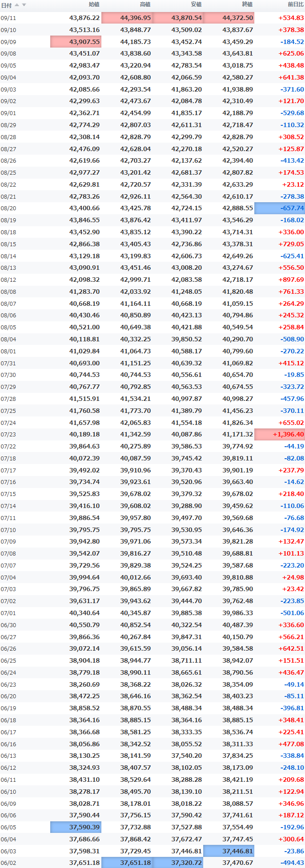
Task: Sort dates descending with the down arrow
Action: [24, 5]
